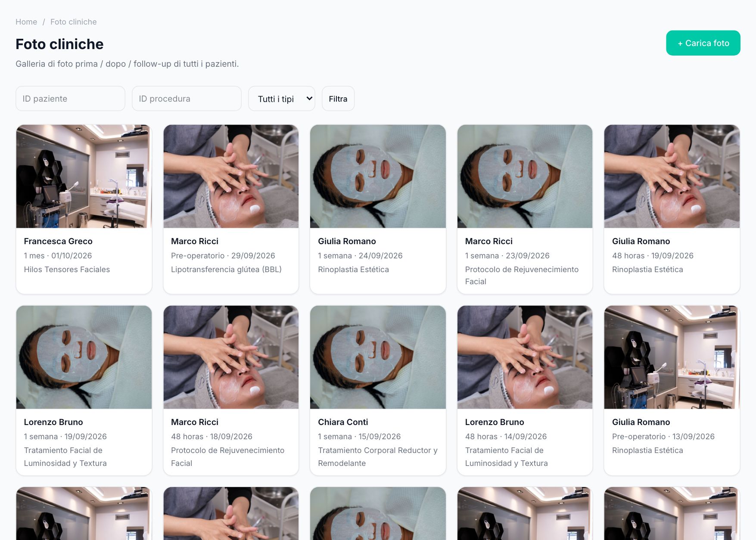Select the Hilos Tensores Faciales procedure text
Screen dimensions: 756x540
click(x=67, y=270)
